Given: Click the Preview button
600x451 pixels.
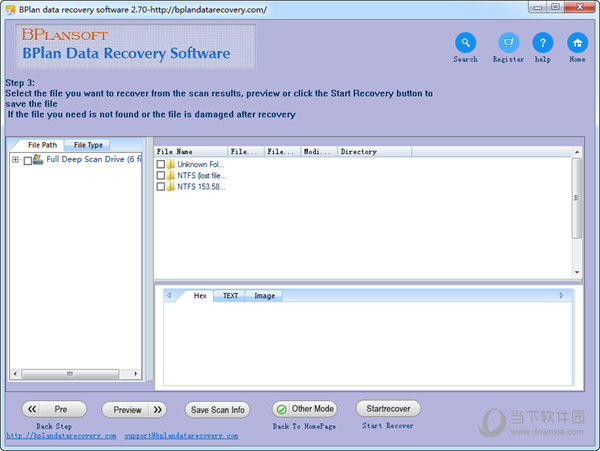Looking at the screenshot, I should (x=134, y=410).
